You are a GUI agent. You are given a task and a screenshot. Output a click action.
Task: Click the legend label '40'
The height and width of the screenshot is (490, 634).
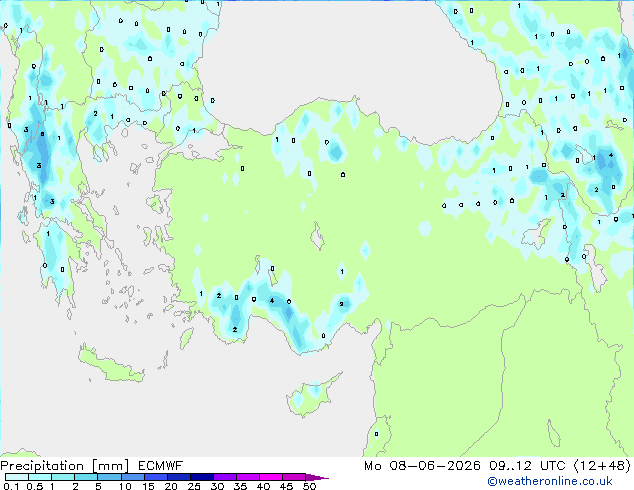[x=263, y=486]
